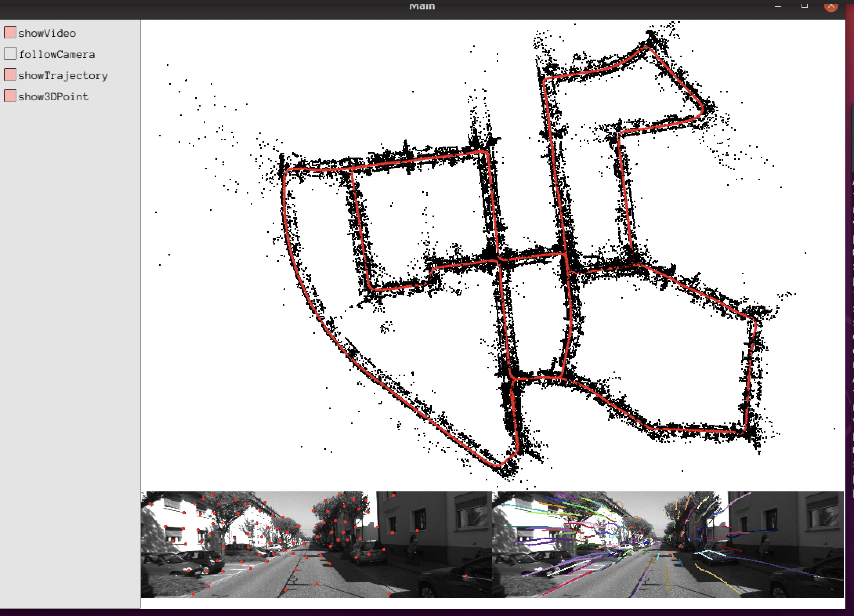
Task: Minimize the Main window
Action: click(778, 5)
